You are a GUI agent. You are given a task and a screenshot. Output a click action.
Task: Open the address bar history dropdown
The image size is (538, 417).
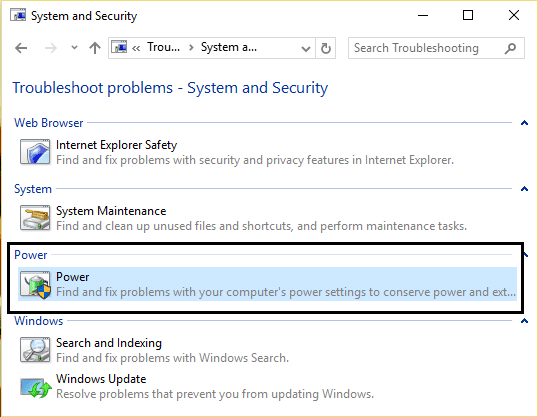(305, 49)
